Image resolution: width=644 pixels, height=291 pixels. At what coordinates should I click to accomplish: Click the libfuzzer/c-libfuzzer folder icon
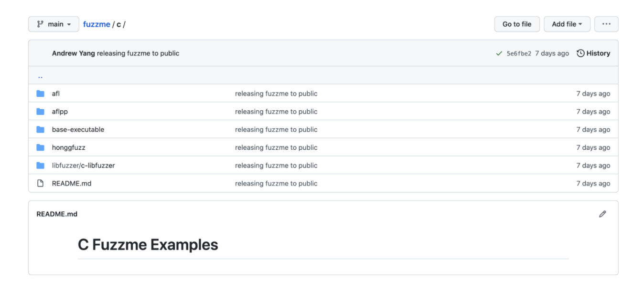41,166
